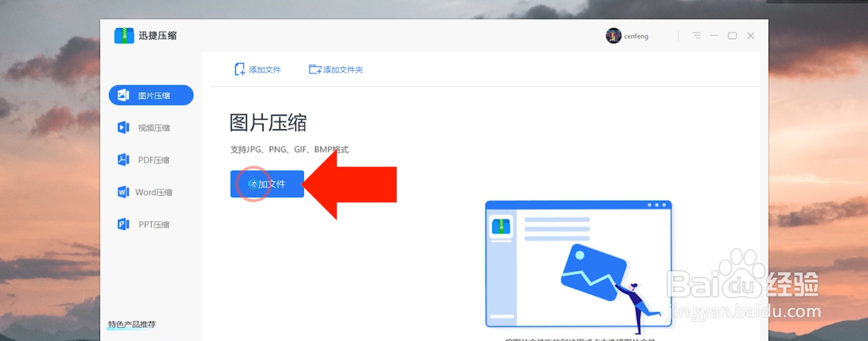The height and width of the screenshot is (341, 868).
Task: Click the image upload illustration
Action: [579, 267]
